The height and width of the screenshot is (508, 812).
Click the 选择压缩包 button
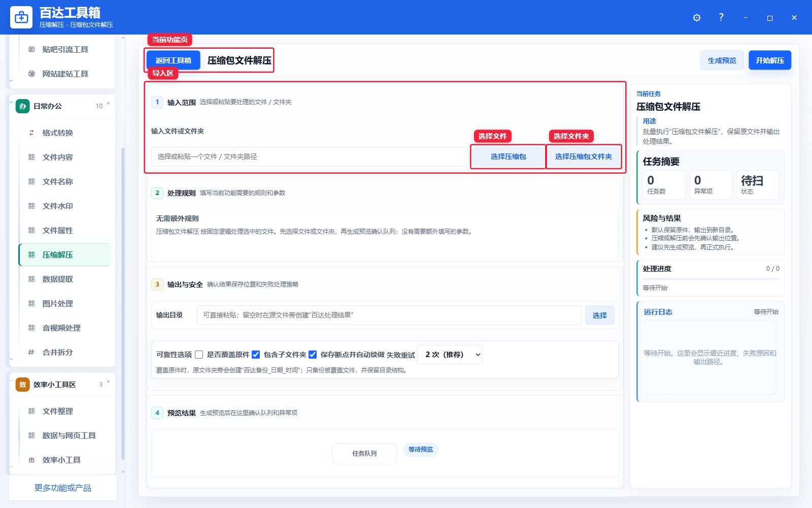(x=508, y=156)
